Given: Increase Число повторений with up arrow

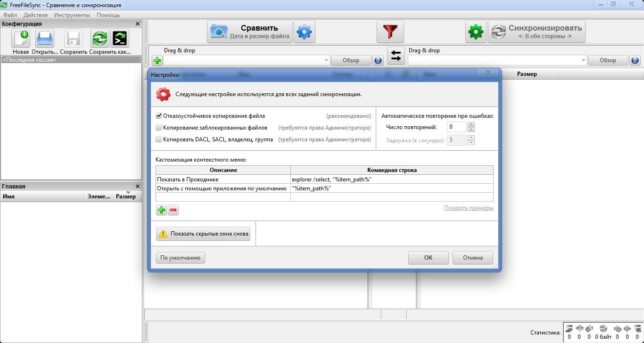Looking at the screenshot, I should tap(471, 124).
